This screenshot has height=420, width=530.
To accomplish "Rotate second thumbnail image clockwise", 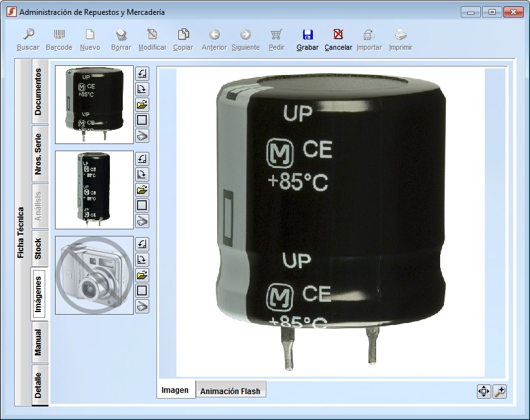I will tap(142, 174).
